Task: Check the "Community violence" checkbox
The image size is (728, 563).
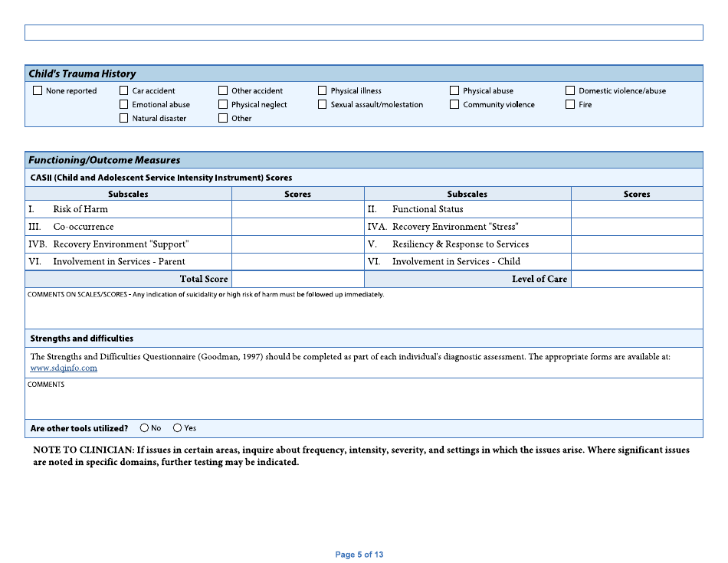Action: [x=454, y=104]
